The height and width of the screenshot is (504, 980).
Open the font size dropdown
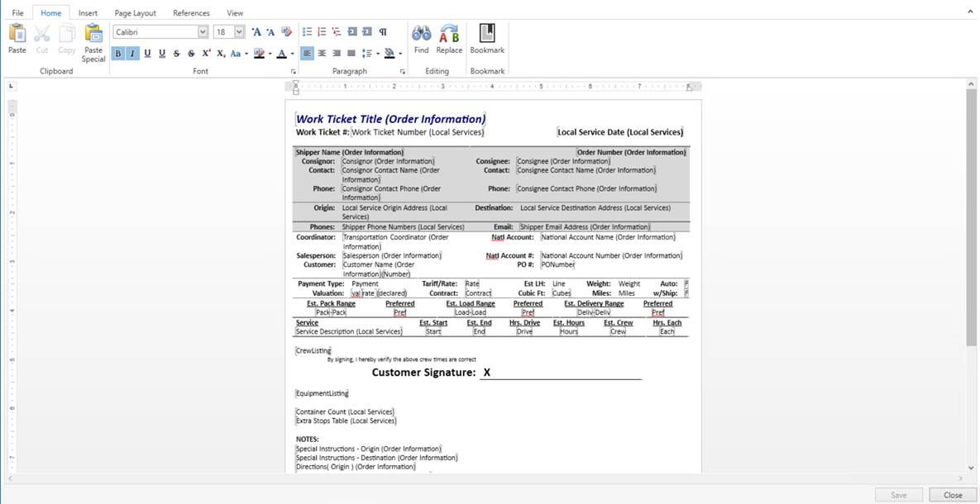(240, 32)
